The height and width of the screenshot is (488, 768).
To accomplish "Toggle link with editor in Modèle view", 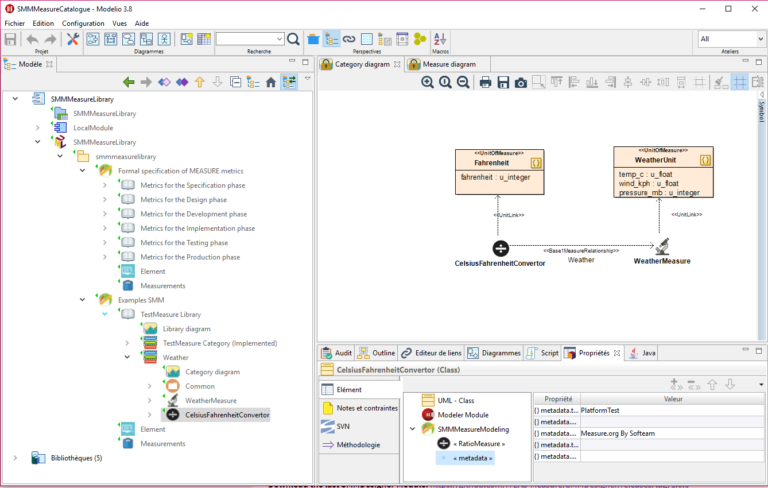I will tap(289, 82).
